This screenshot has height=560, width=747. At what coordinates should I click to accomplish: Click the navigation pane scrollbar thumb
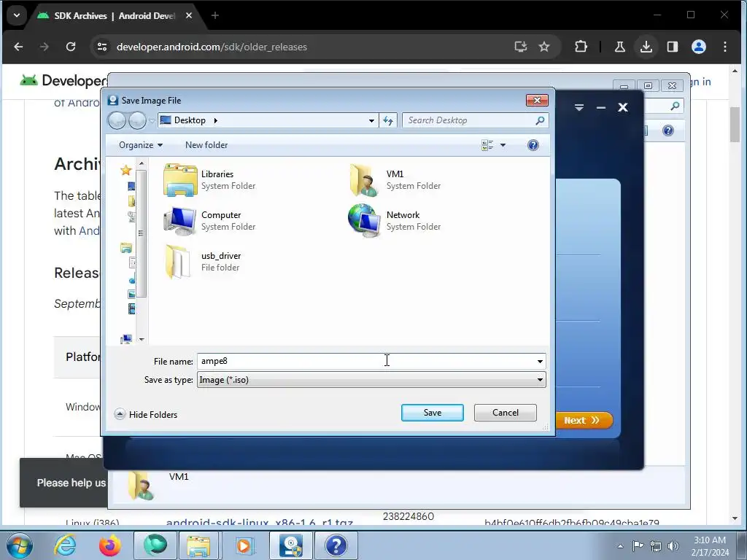click(x=141, y=233)
